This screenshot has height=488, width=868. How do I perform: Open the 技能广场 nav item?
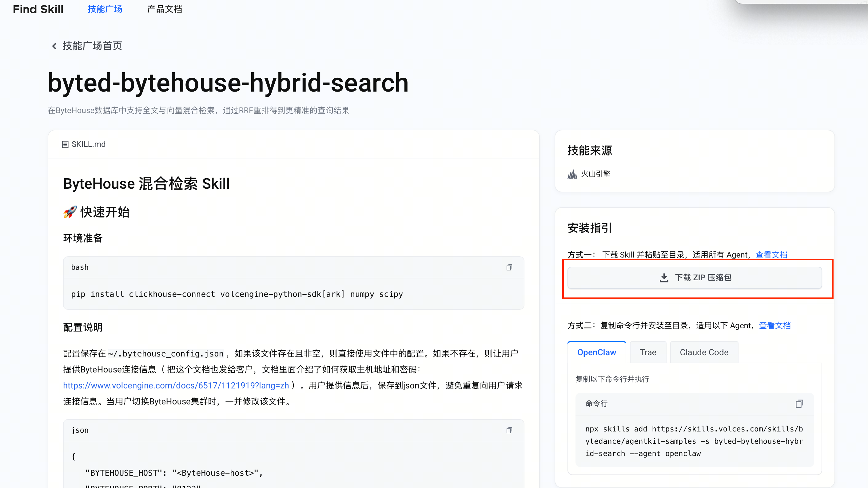pos(105,9)
